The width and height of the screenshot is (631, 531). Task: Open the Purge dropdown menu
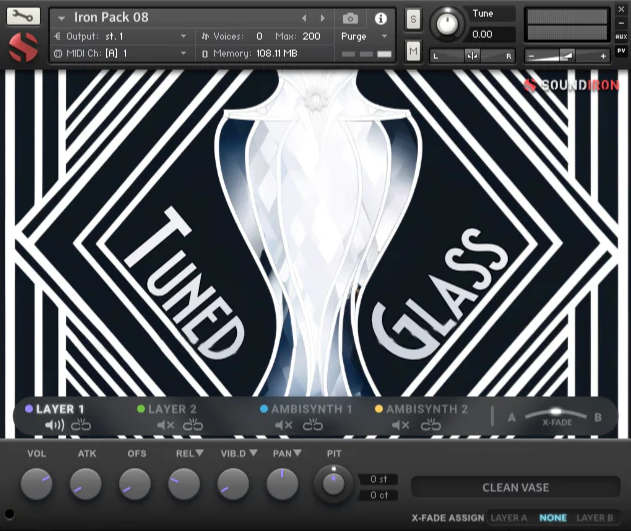pos(361,36)
